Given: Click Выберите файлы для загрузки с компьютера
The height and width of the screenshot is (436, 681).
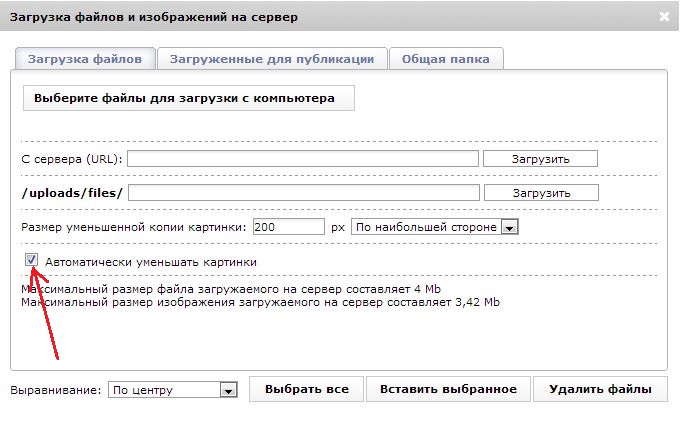Looking at the screenshot, I should pos(188,99).
